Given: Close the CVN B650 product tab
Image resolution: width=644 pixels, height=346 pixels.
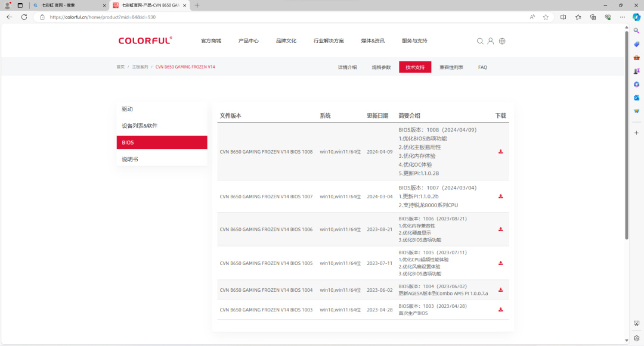Looking at the screenshot, I should 184,5.
